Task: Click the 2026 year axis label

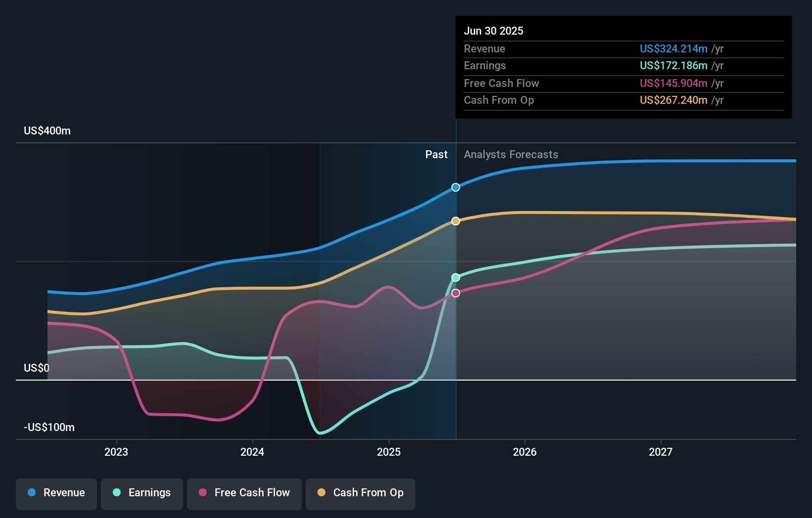Action: point(525,452)
